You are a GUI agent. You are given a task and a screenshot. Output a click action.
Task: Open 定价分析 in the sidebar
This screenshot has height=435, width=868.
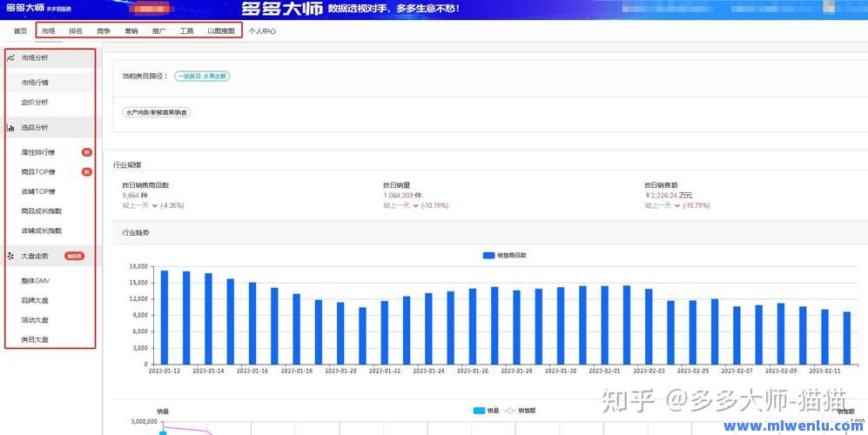(35, 103)
